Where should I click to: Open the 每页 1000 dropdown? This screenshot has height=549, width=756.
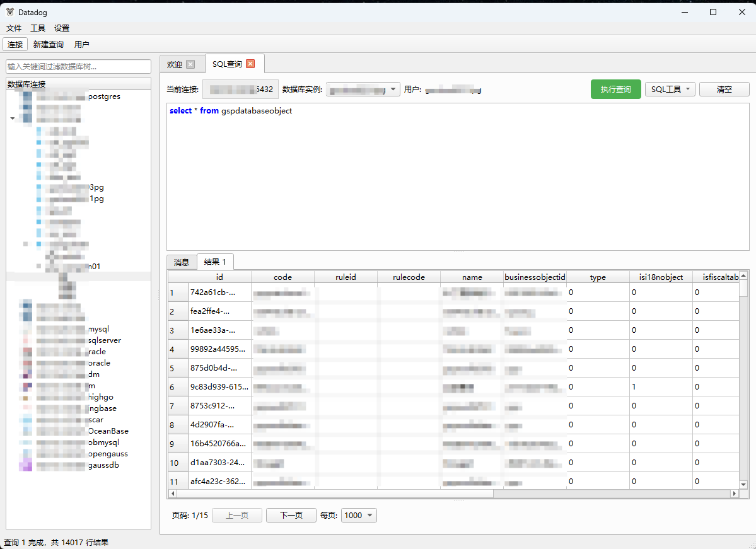click(359, 515)
